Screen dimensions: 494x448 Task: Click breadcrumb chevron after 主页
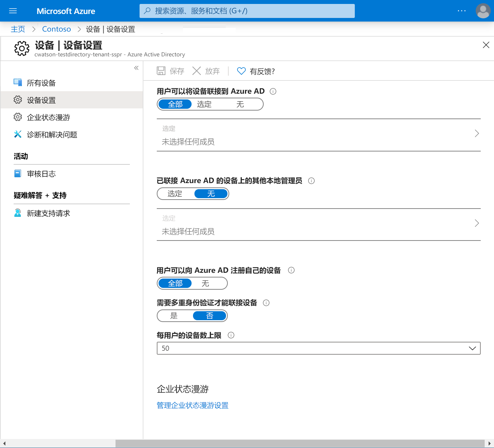pyautogui.click(x=34, y=29)
